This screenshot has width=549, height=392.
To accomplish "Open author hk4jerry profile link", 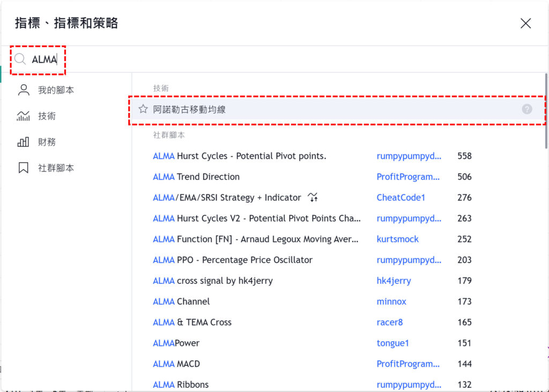I will click(x=394, y=281).
